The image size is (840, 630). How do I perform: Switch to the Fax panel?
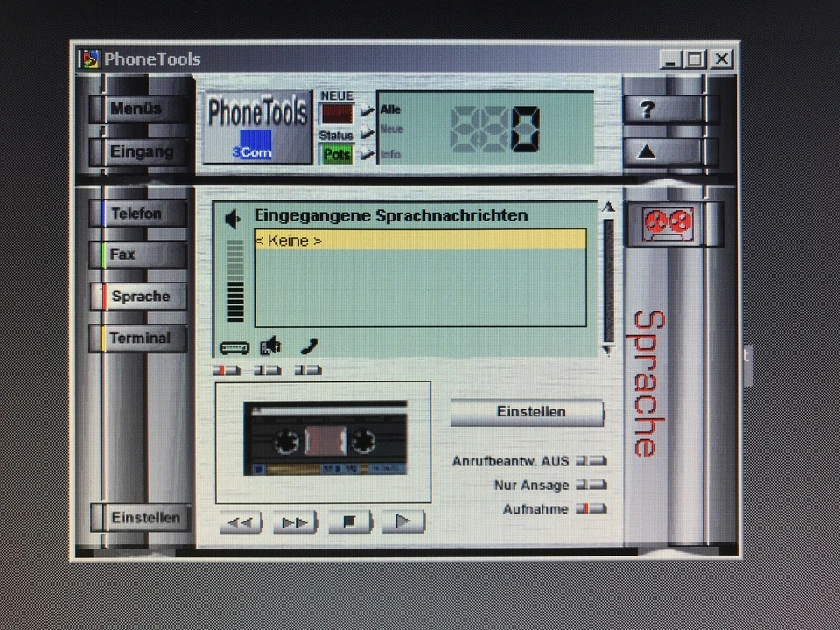pos(138,255)
